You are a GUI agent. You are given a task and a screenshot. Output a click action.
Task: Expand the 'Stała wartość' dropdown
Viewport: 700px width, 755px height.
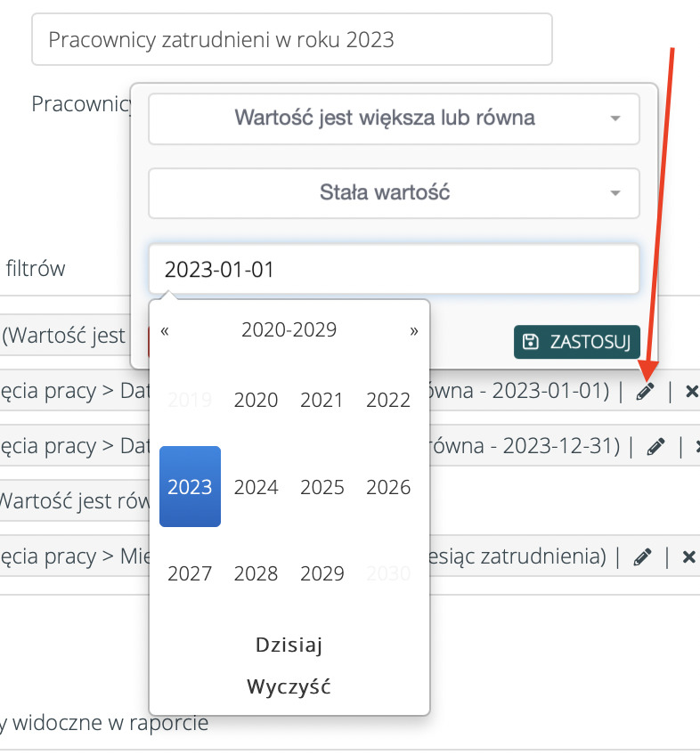(x=394, y=192)
